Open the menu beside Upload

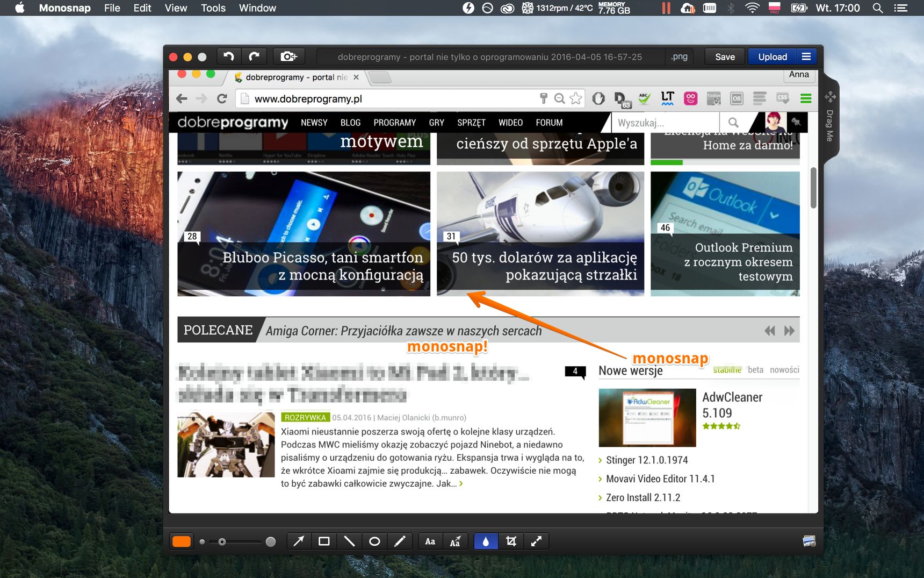point(806,56)
